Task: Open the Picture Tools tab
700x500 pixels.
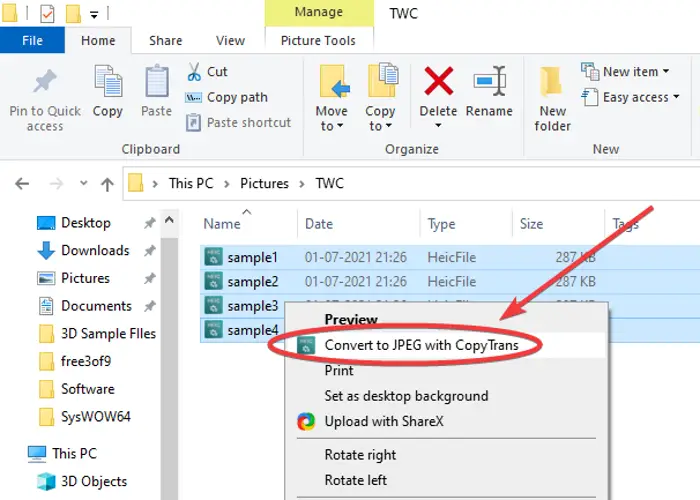Action: pos(318,41)
